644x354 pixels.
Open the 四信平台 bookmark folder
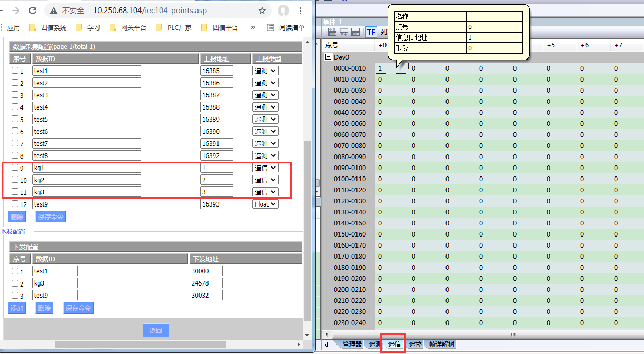point(220,27)
